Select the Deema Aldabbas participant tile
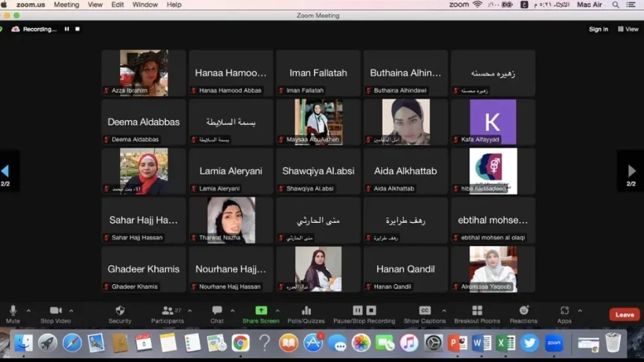This screenshot has width=644, height=362. (x=144, y=122)
